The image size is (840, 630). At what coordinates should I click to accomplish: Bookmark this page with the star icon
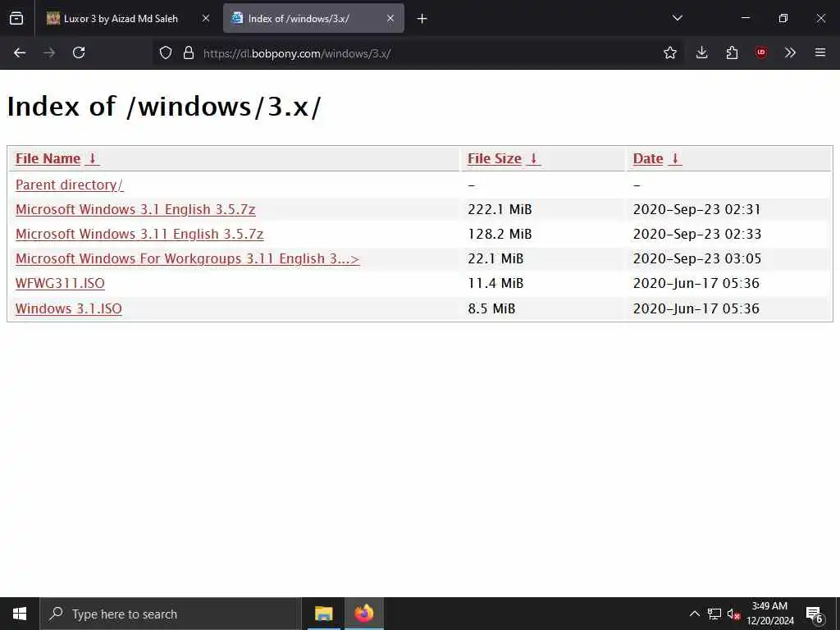point(669,52)
